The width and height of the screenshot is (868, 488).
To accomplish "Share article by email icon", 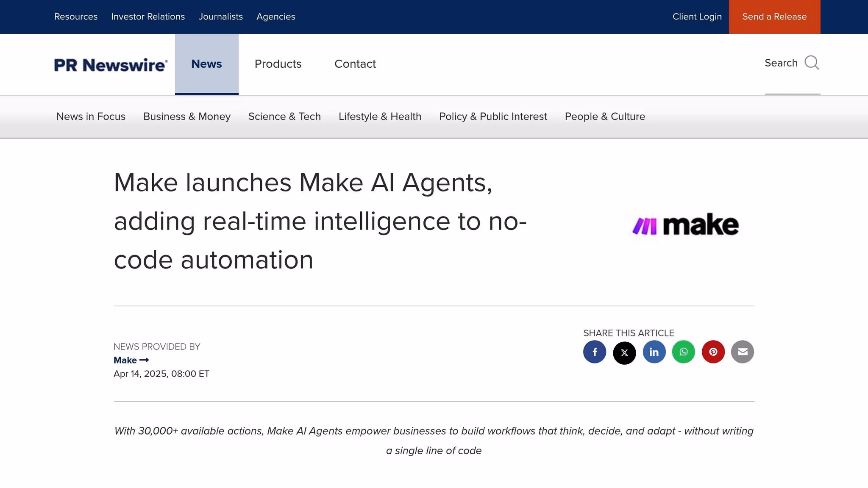I will pyautogui.click(x=743, y=352).
